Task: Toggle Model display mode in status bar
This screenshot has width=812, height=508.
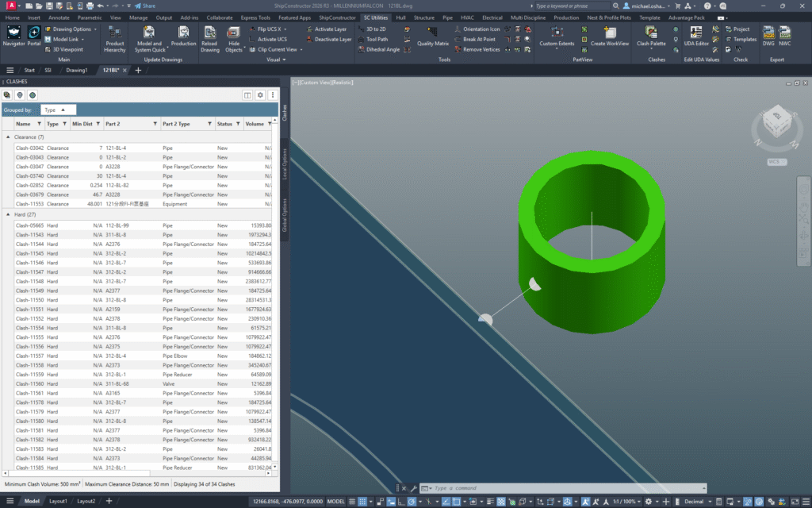Action: [x=32, y=501]
